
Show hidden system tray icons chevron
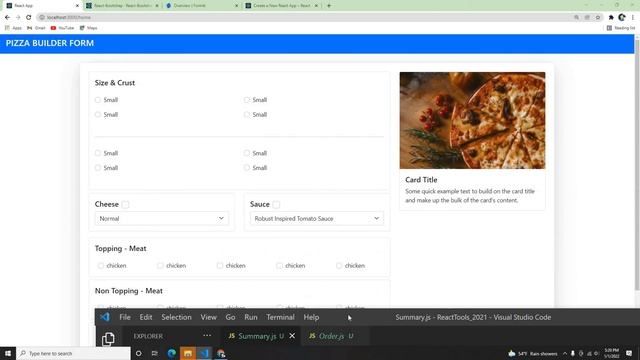(x=565, y=353)
